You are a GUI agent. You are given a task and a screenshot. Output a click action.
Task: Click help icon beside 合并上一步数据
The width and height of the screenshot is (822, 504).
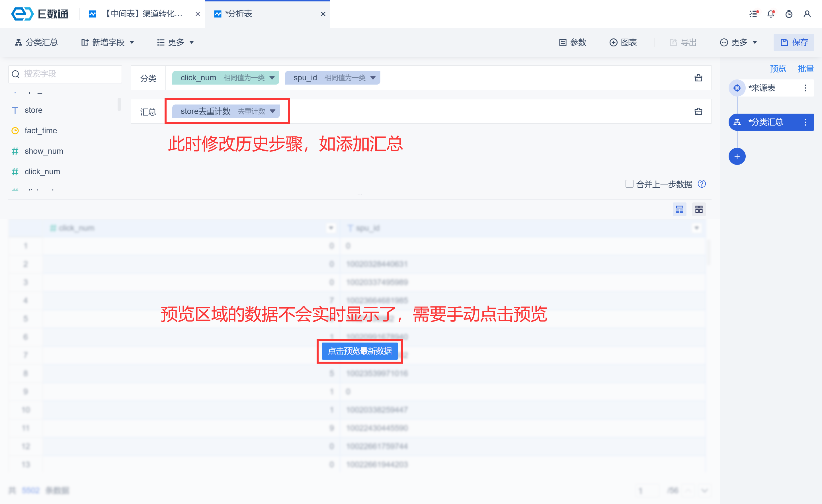coord(702,184)
